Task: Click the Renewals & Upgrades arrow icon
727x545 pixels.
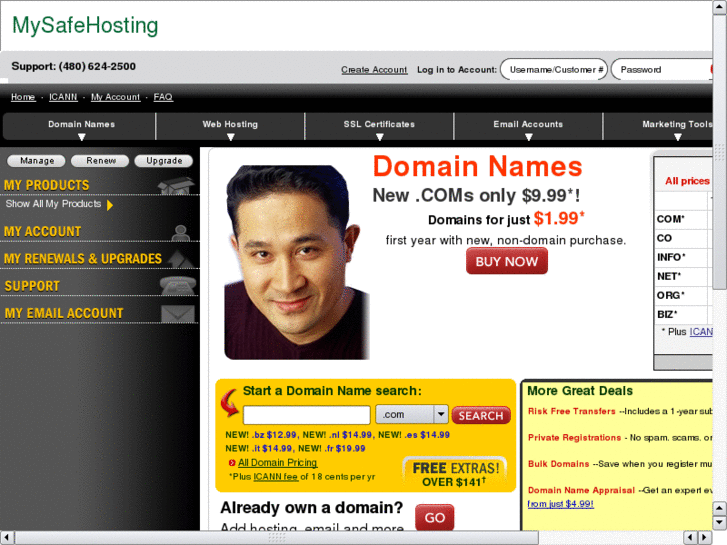Action: coord(180,259)
